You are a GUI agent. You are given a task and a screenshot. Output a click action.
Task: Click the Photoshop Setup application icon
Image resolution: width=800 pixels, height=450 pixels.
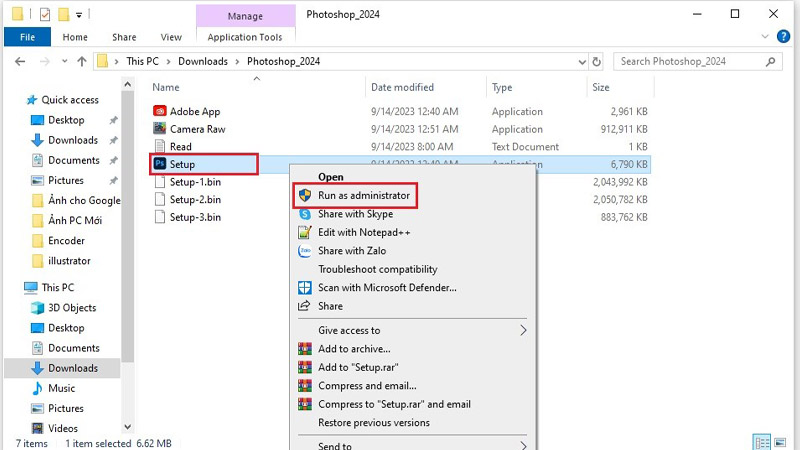[x=160, y=164]
